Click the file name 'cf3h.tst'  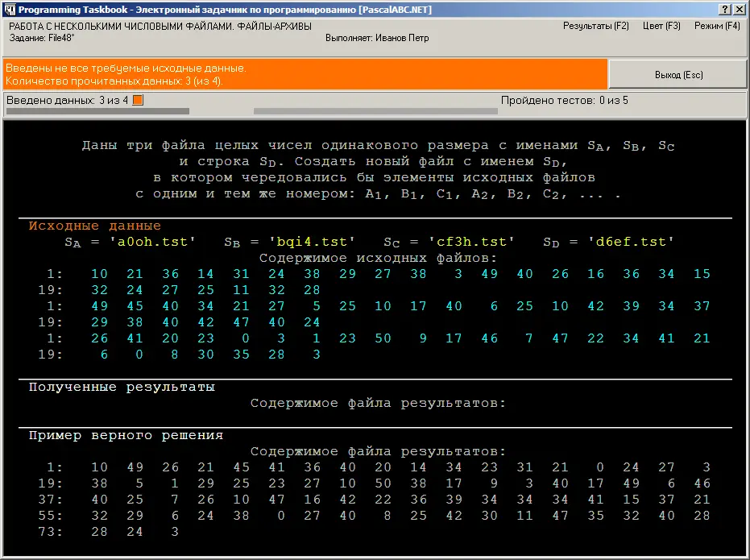coord(471,242)
